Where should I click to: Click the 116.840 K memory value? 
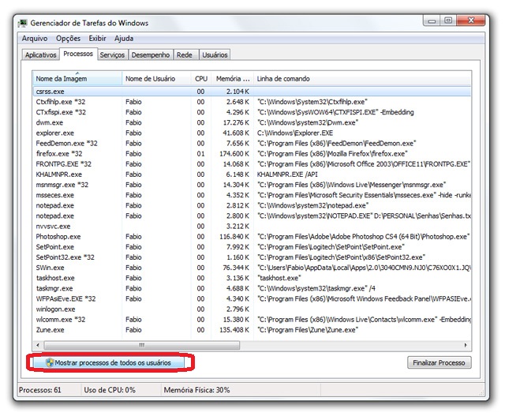[x=234, y=237]
